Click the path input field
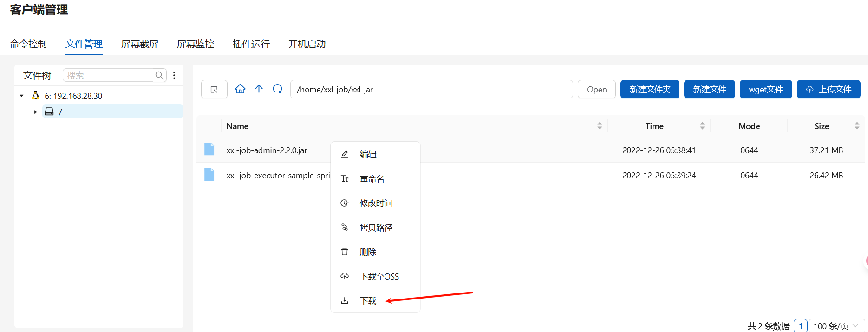 pos(431,89)
